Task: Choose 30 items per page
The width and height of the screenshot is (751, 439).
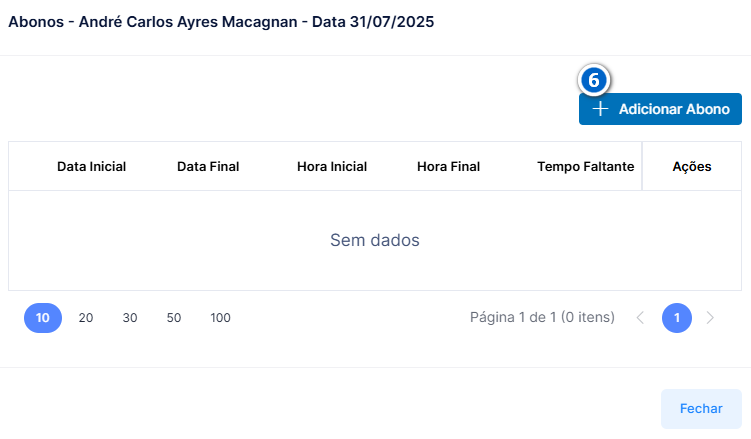Action: (x=130, y=318)
